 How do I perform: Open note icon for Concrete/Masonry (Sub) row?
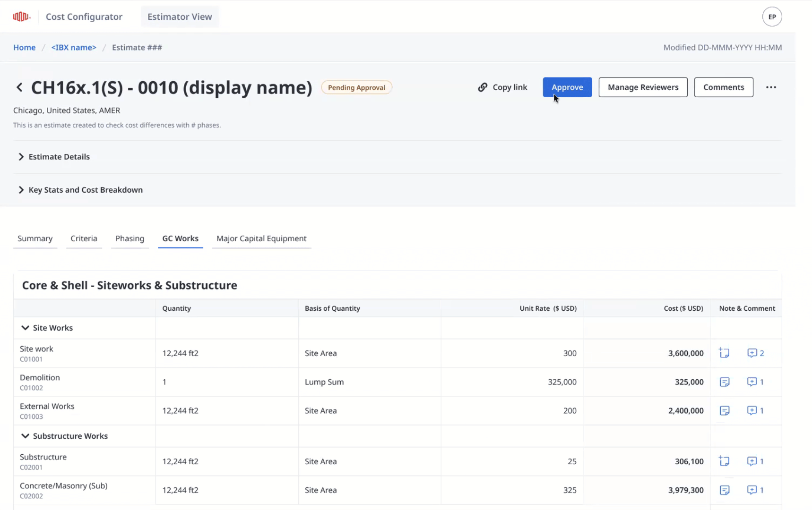pos(724,490)
